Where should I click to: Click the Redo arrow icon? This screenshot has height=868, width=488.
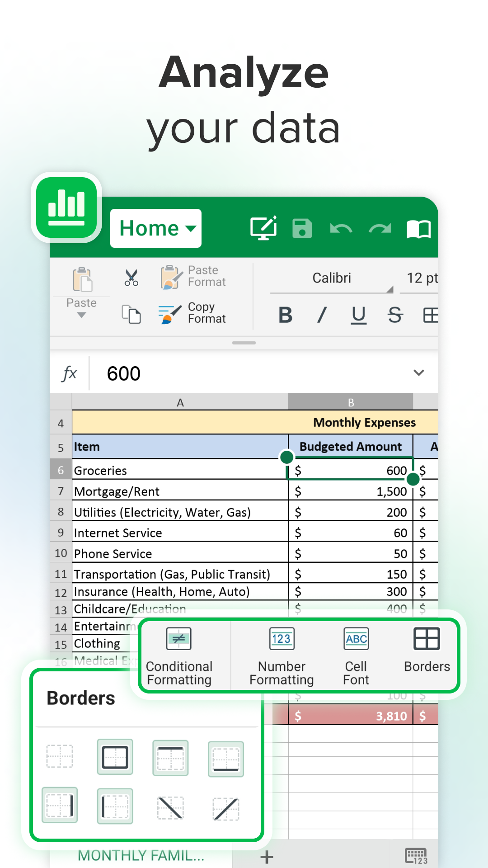click(x=380, y=229)
